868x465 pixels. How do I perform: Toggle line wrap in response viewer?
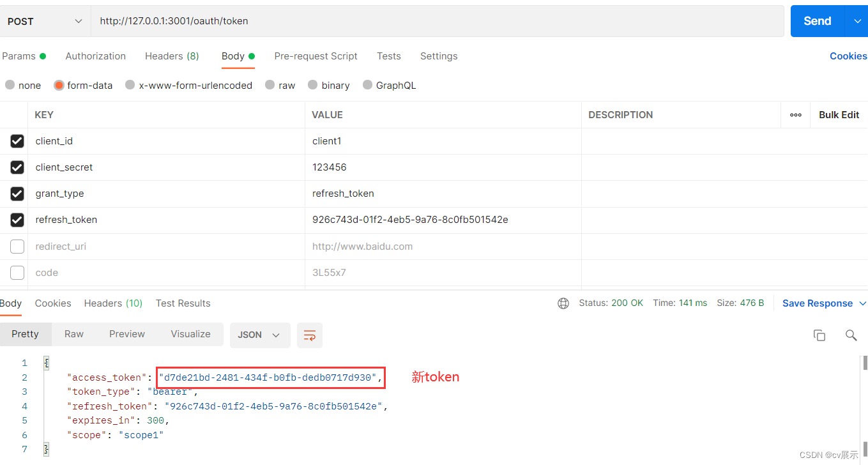coord(310,335)
